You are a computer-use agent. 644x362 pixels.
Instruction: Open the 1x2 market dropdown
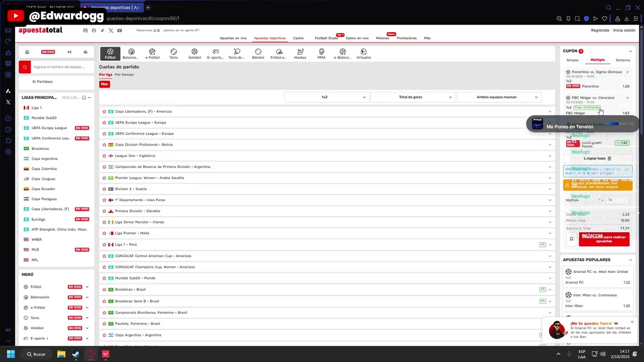coord(327,97)
